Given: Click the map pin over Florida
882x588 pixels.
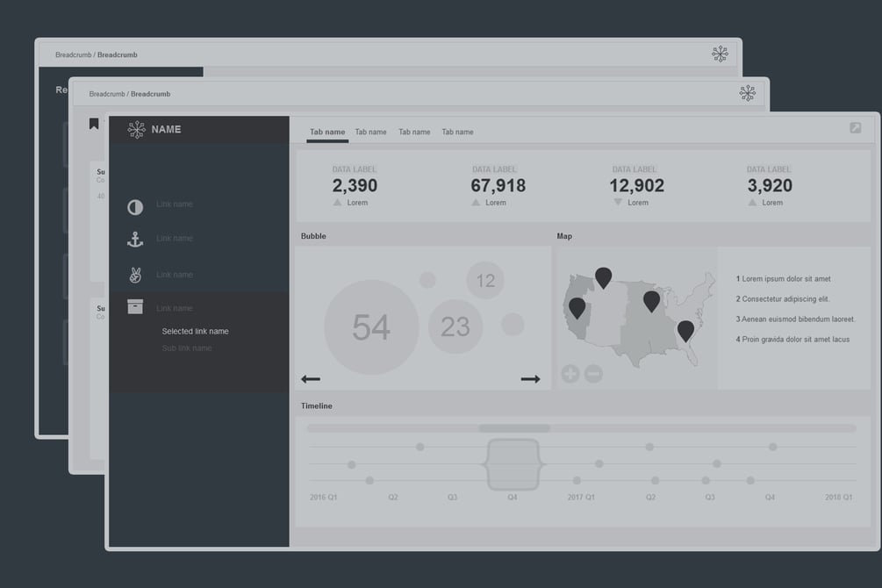Looking at the screenshot, I should coord(685,331).
